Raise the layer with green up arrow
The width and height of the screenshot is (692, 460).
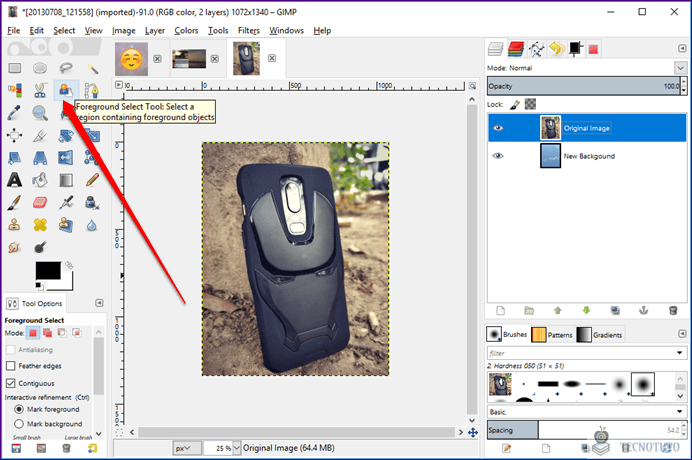pyautogui.click(x=558, y=311)
